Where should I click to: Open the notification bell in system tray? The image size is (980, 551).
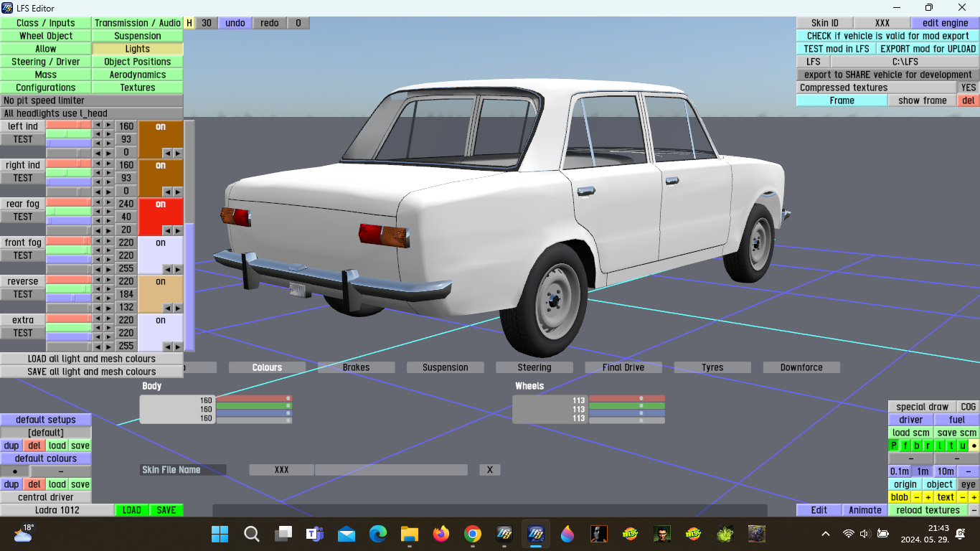[961, 534]
